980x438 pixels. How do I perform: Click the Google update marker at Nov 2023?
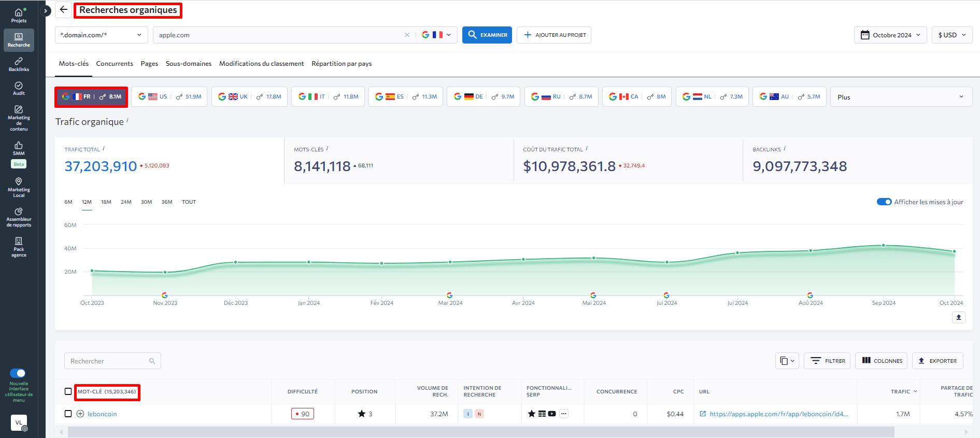pyautogui.click(x=165, y=295)
